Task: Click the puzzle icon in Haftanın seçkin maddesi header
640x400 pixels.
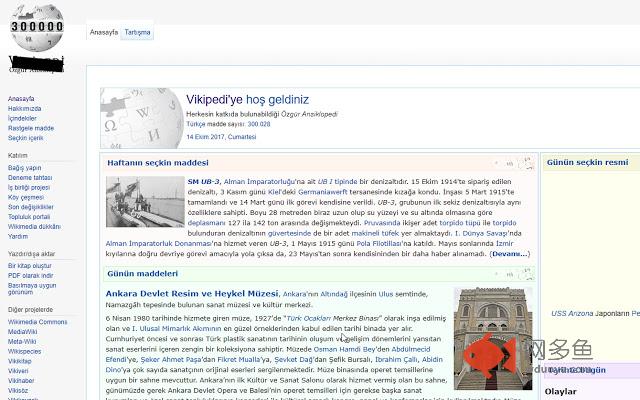Action: click(527, 163)
